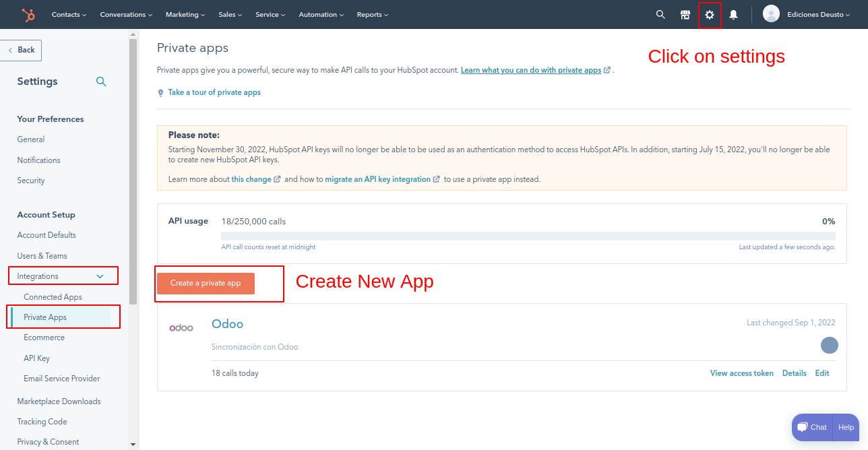Open Marketplace Downloads
The image size is (868, 450).
tap(59, 401)
